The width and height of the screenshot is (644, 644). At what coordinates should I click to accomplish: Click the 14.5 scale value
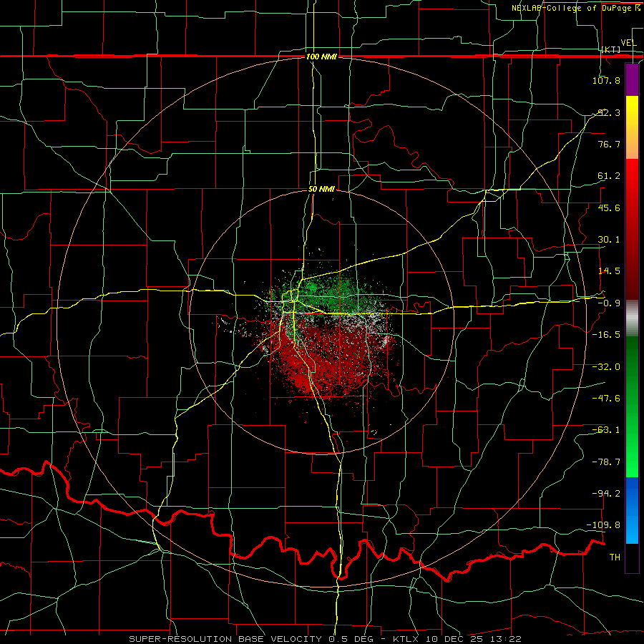609,271
